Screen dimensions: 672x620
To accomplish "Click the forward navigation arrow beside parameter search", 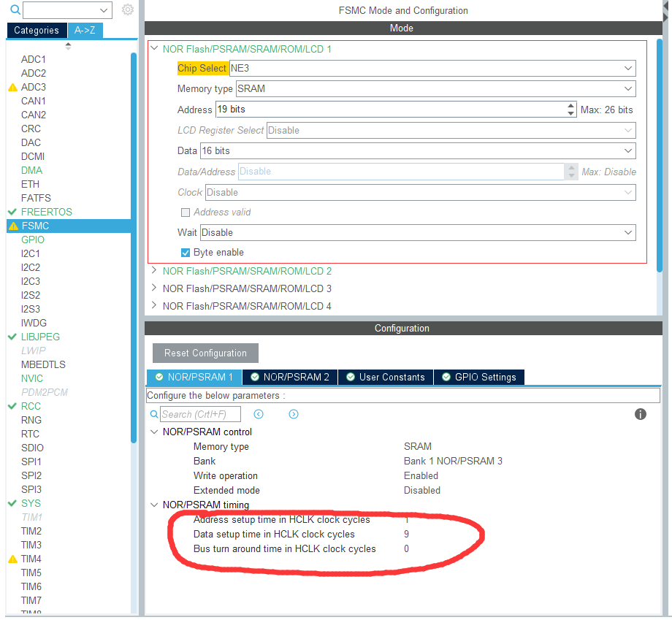I will [293, 414].
